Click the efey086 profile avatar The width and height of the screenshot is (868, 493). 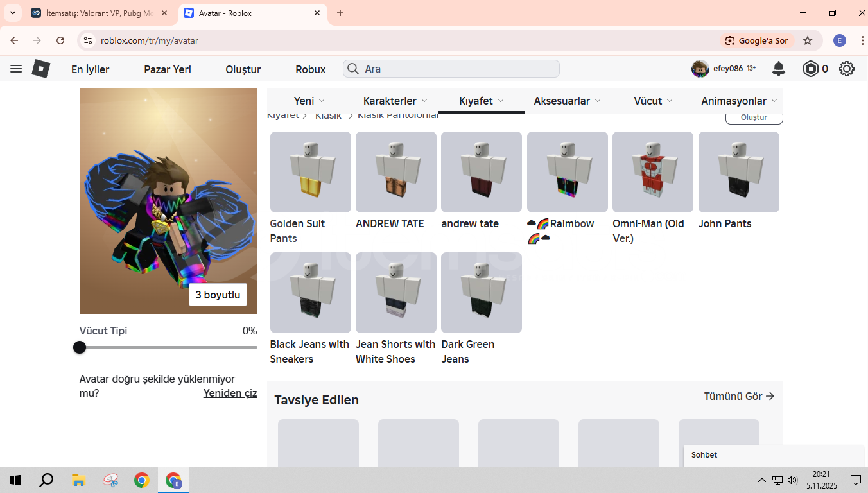[x=700, y=69]
